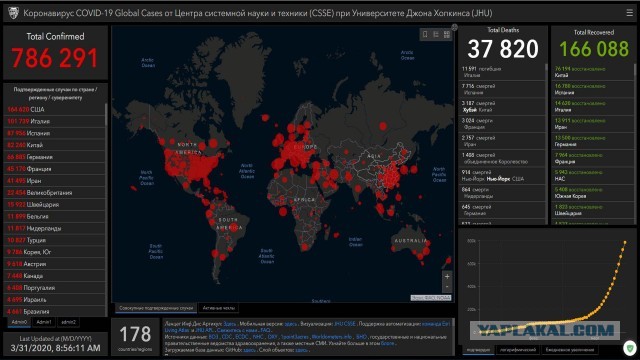Open the confirmed chart tab under graph
The width and height of the screenshot is (640, 360).
478,350
